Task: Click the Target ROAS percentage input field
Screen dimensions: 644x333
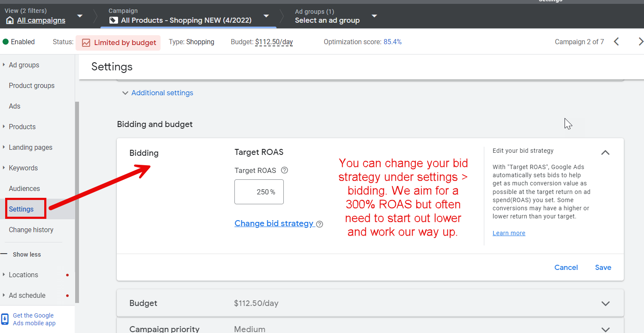Action: click(259, 192)
